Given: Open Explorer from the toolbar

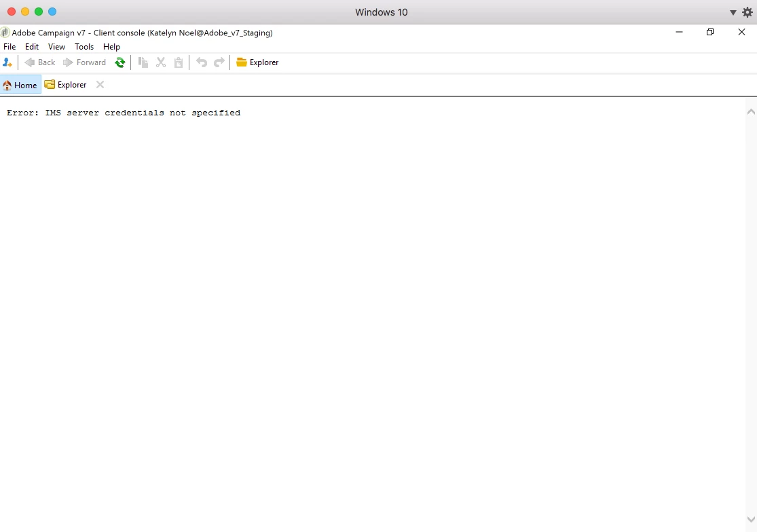Looking at the screenshot, I should 257,62.
